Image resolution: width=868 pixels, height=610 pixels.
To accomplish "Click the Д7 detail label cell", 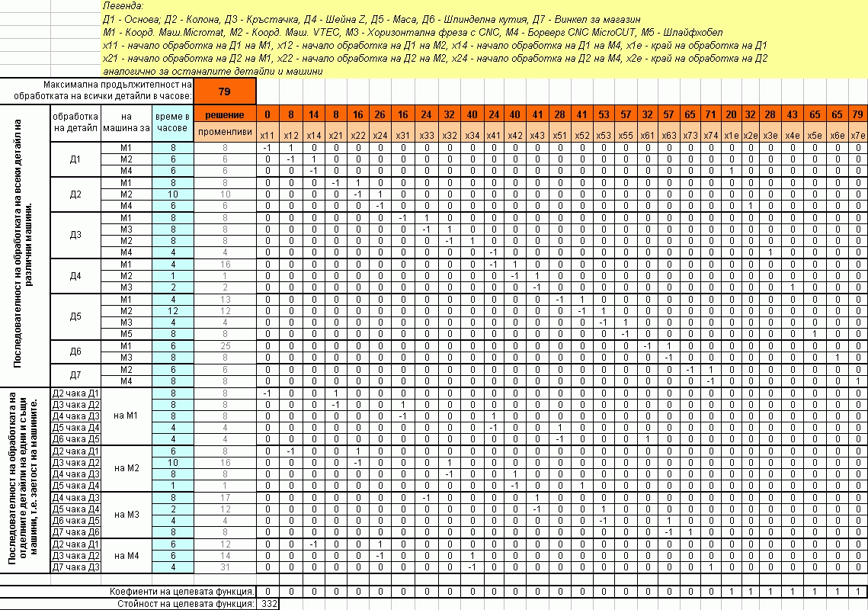I will pos(76,375).
